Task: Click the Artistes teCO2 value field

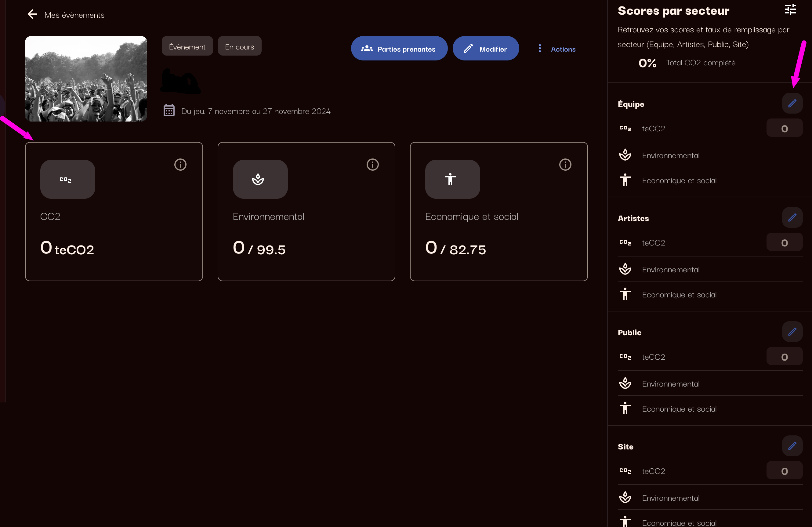Action: click(784, 243)
